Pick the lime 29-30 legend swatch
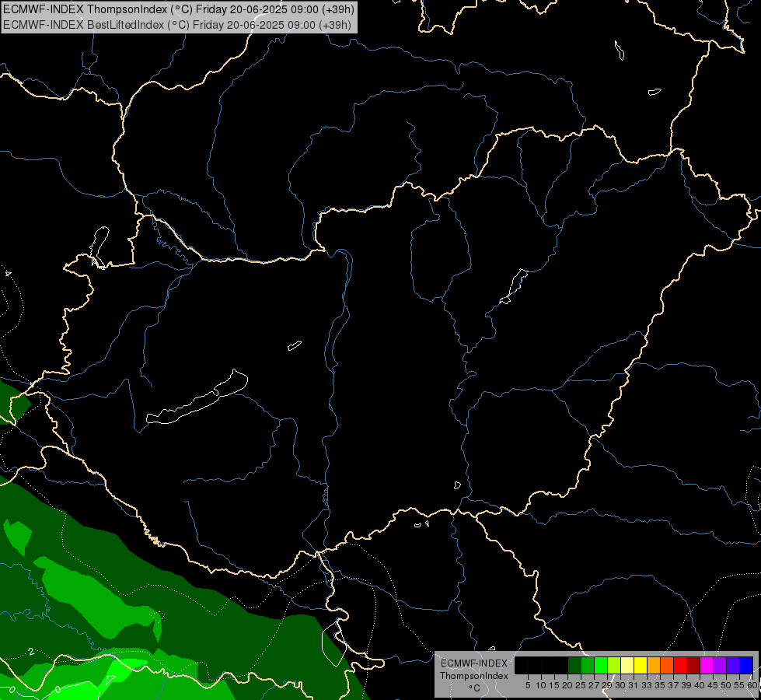 point(614,665)
